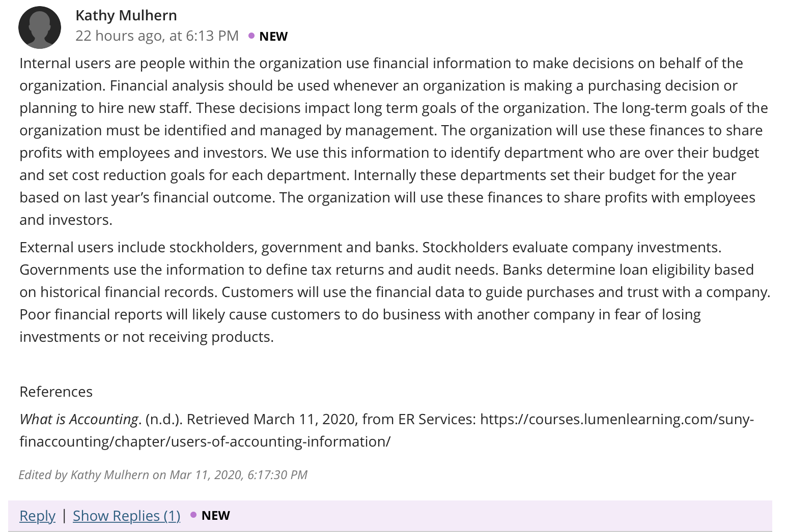Click the italic 'What is Accounting' title
The image size is (786, 532).
pyautogui.click(x=79, y=419)
